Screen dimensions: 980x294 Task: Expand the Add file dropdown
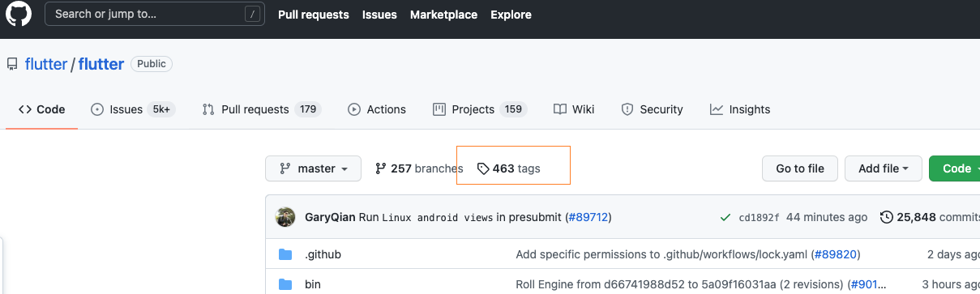point(884,168)
